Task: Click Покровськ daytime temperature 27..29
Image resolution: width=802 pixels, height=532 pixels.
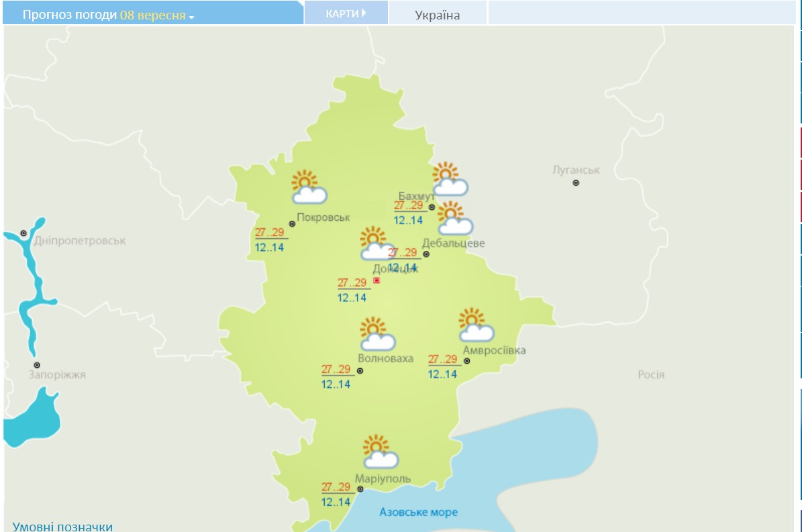Action: [270, 233]
